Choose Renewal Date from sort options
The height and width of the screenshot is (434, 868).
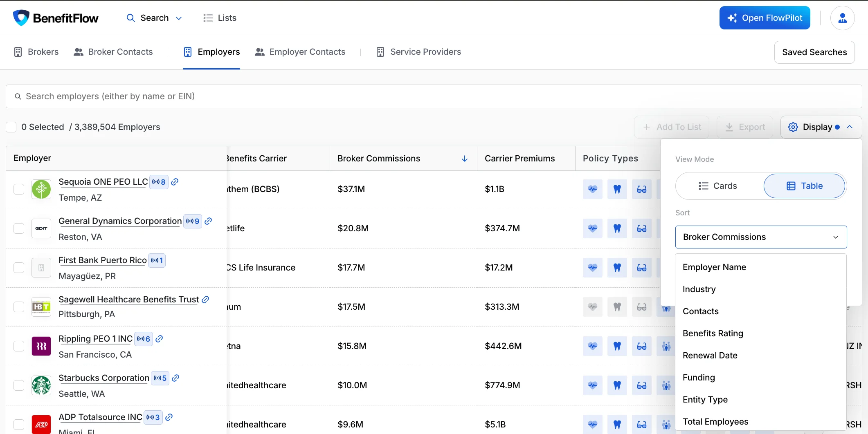click(x=710, y=356)
